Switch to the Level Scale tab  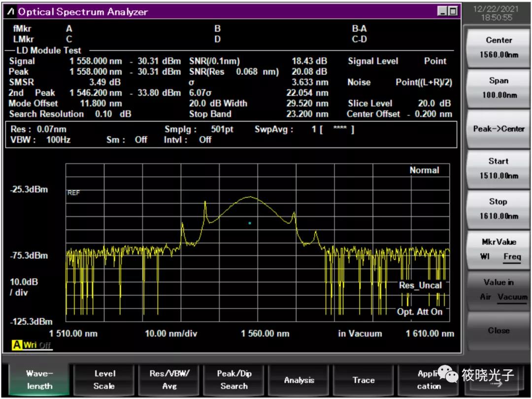coord(104,380)
